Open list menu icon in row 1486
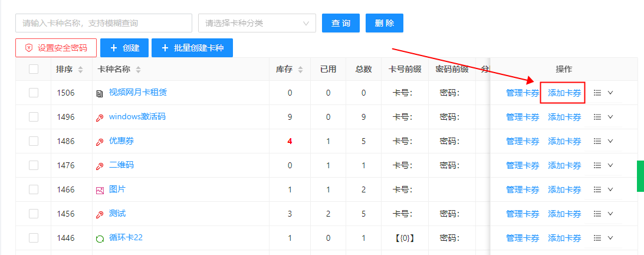Image resolution: width=644 pixels, height=255 pixels. pyautogui.click(x=597, y=141)
